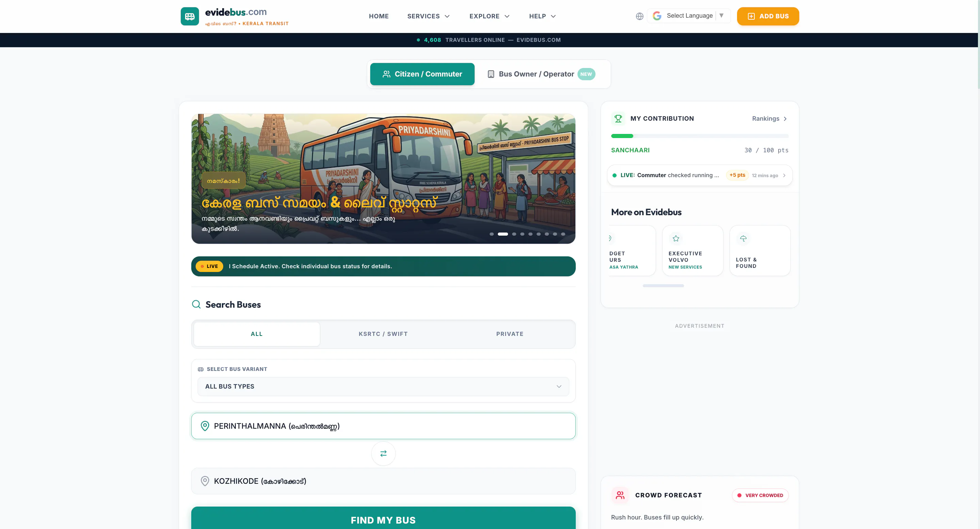Click the Crowd Forecast people icon
Screen dimensions: 980x529
[x=620, y=495]
